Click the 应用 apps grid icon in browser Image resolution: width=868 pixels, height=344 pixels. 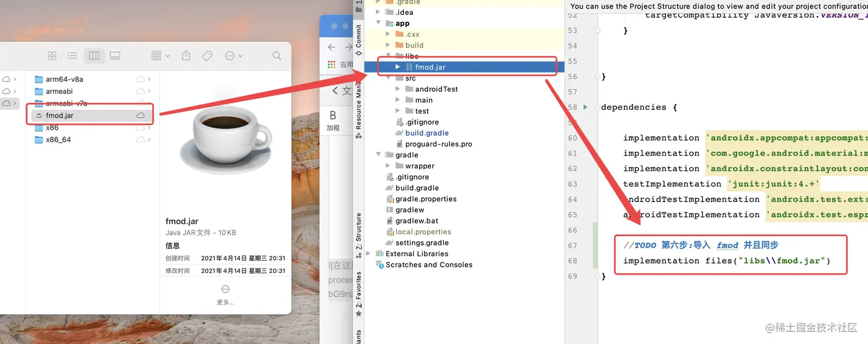click(331, 64)
